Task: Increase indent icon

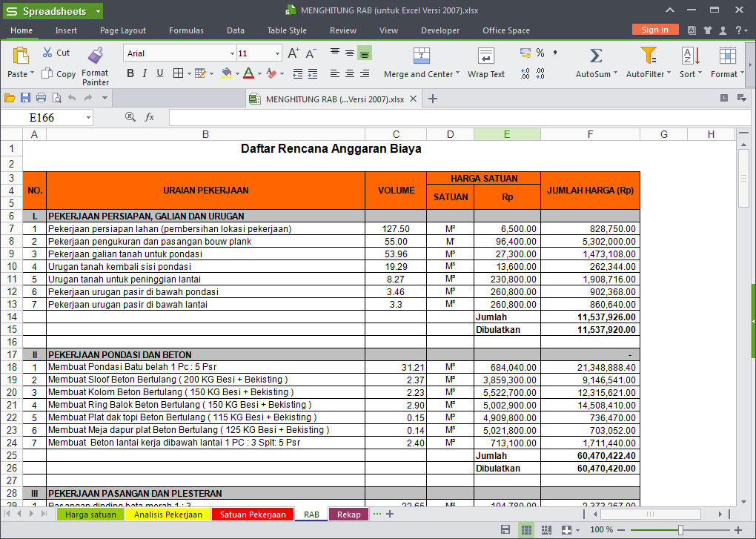Action: pyautogui.click(x=313, y=73)
